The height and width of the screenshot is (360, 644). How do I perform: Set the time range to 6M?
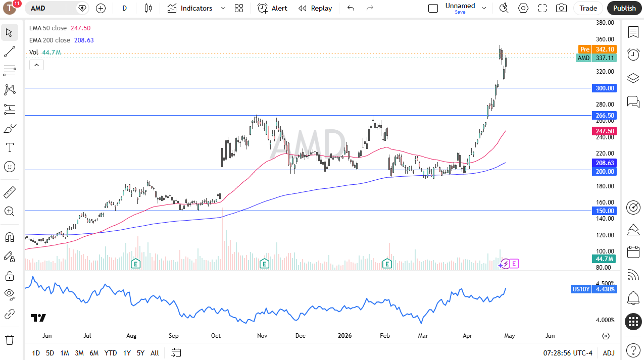click(x=94, y=353)
